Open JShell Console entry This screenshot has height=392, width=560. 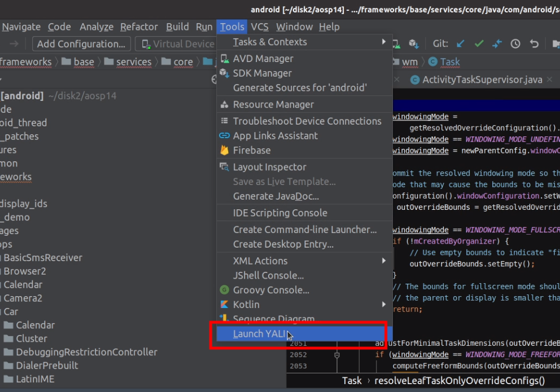click(304, 276)
